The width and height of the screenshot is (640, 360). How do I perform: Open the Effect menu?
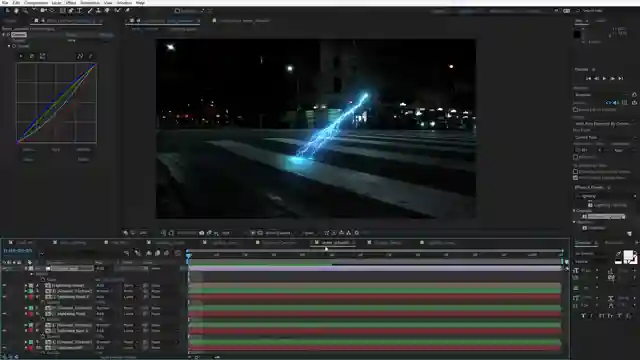click(x=71, y=2)
